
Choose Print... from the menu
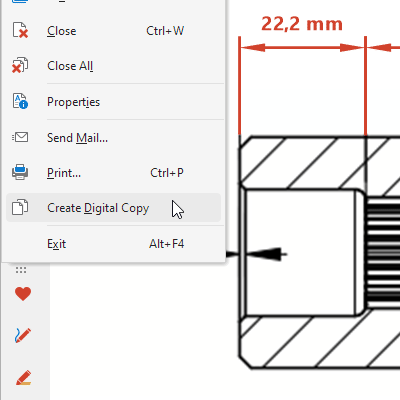(x=113, y=173)
